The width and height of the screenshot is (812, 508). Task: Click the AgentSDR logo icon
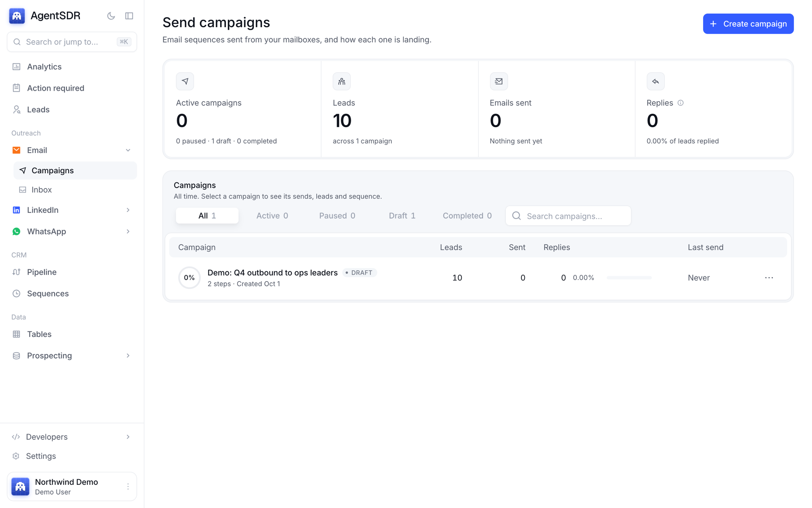tap(17, 16)
